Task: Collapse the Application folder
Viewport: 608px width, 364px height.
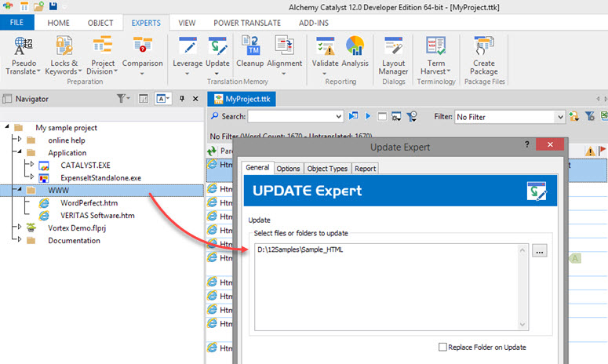Action: tap(20, 151)
